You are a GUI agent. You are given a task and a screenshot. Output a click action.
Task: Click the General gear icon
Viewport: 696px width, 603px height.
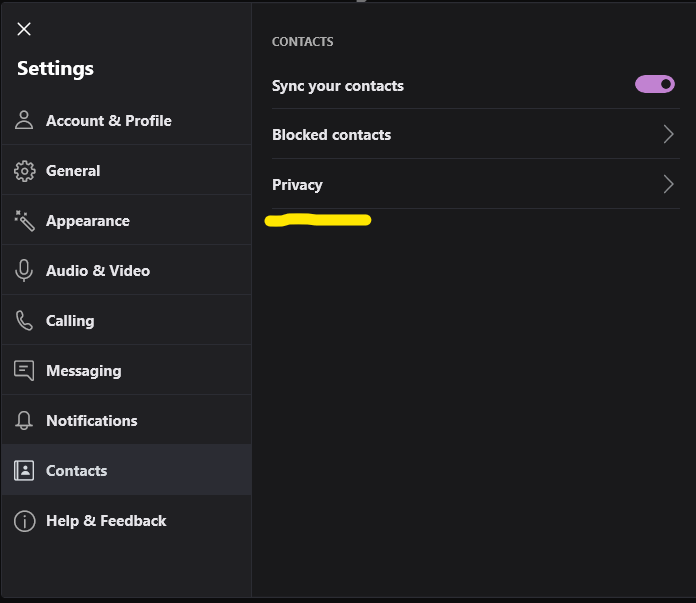point(24,171)
